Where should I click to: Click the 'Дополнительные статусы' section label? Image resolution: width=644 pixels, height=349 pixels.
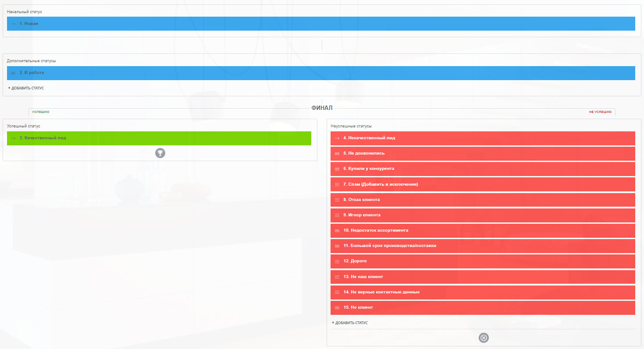(x=31, y=61)
